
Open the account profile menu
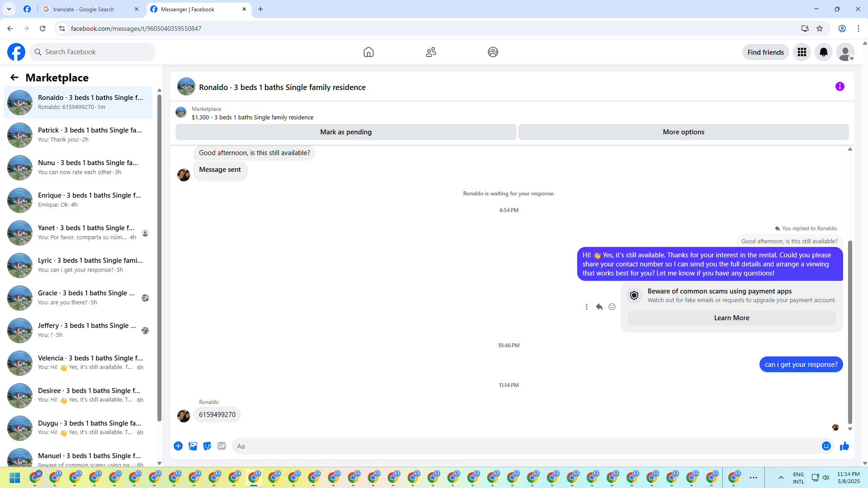[845, 52]
